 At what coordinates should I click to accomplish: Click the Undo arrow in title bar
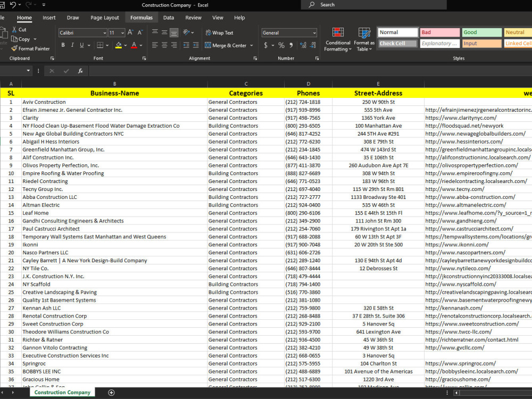pos(13,5)
